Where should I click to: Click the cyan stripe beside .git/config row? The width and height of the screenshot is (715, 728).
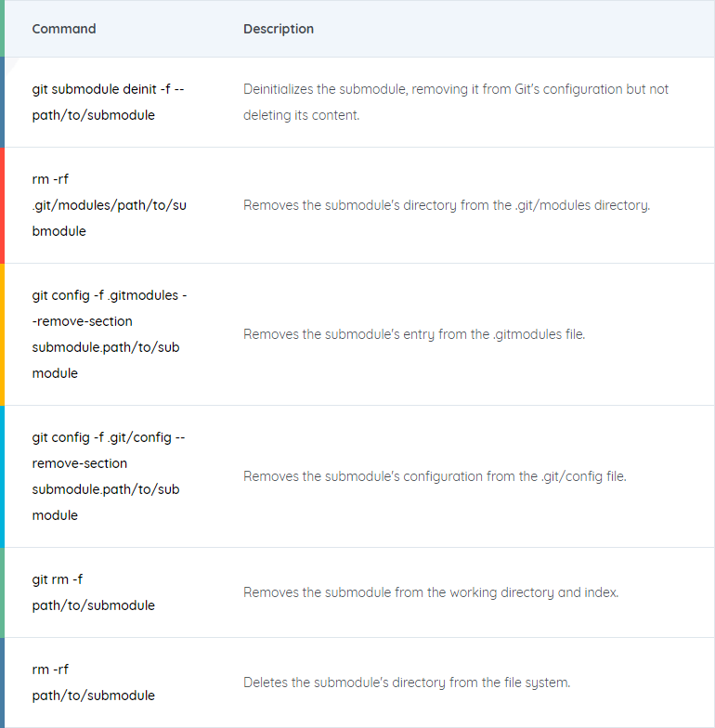pos(2,476)
